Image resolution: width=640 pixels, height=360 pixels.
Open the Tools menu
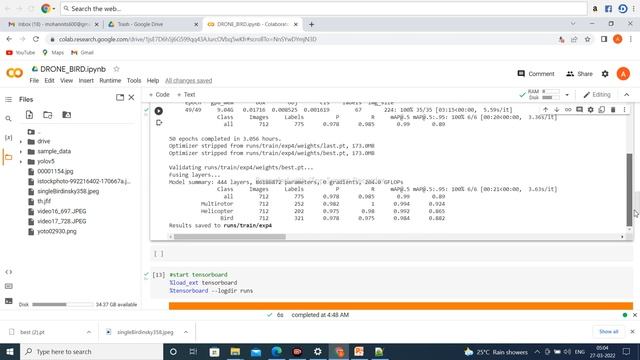[134, 80]
